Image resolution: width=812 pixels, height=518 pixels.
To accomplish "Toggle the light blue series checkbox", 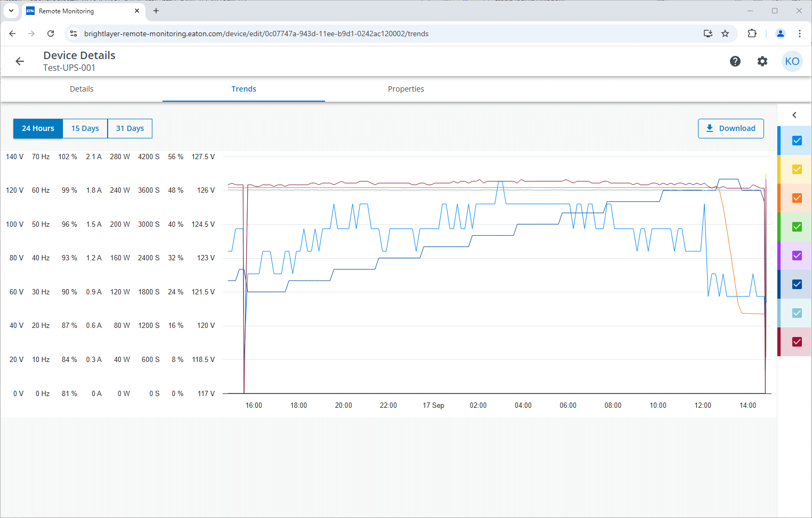I will [x=797, y=141].
